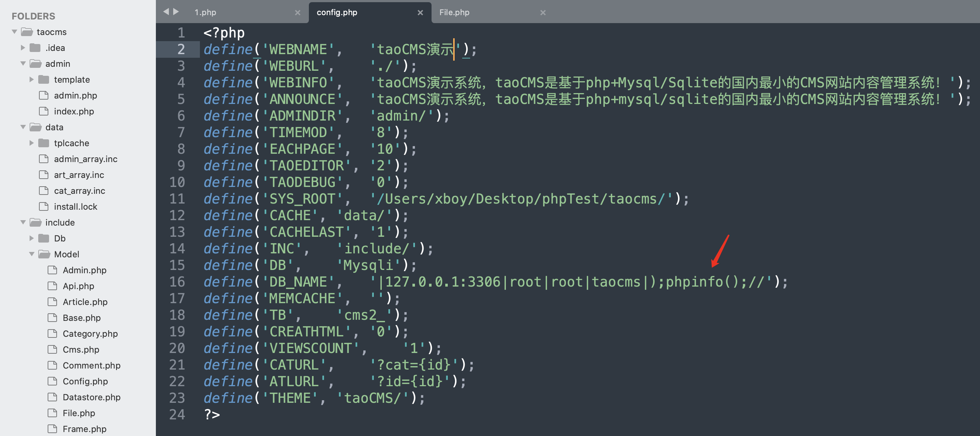Click the taocms folder icon
The width and height of the screenshot is (980, 436).
(27, 32)
